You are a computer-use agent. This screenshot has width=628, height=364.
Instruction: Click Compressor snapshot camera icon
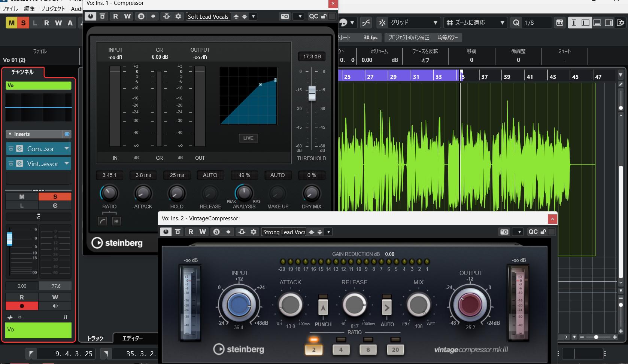click(x=285, y=16)
